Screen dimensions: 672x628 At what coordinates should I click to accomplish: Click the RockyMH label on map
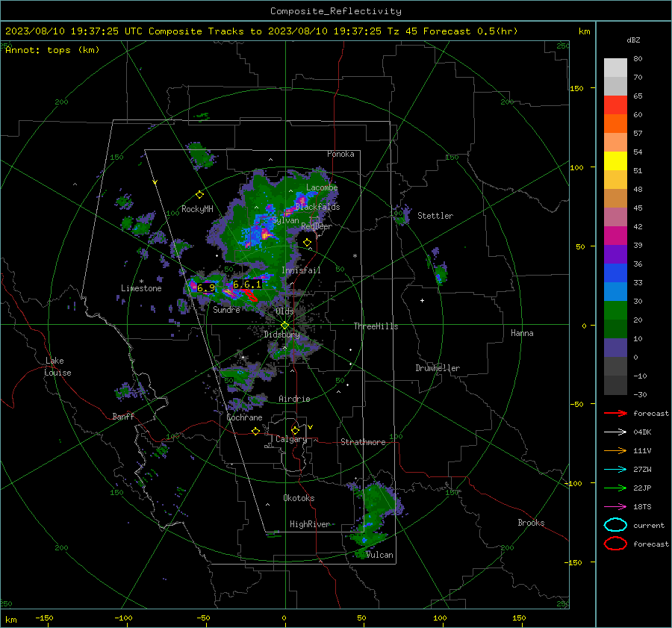pos(197,209)
